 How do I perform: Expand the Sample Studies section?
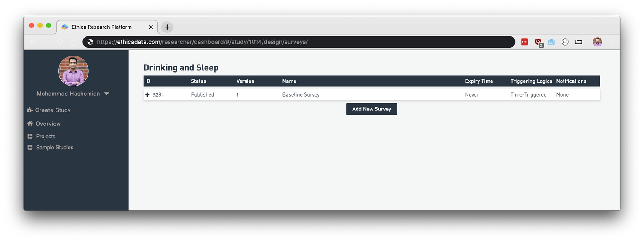(x=30, y=148)
